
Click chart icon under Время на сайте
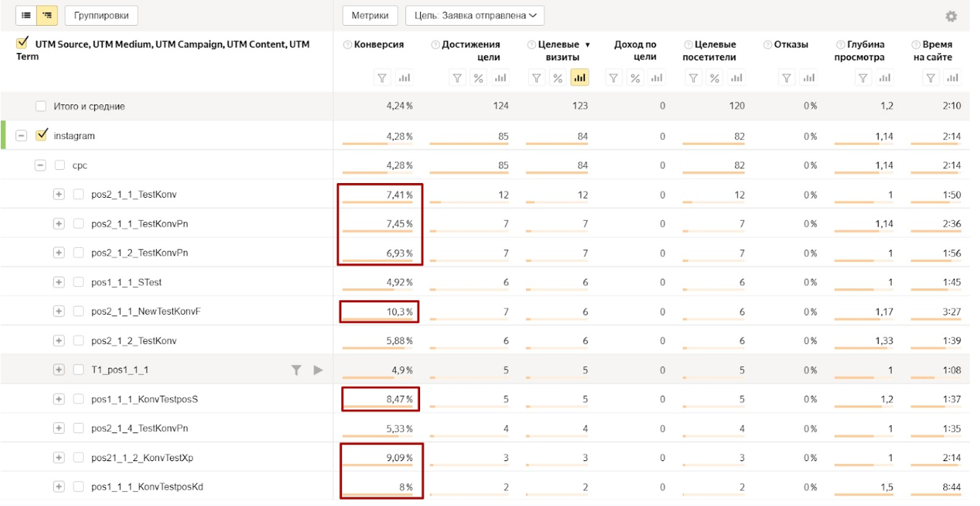(952, 77)
